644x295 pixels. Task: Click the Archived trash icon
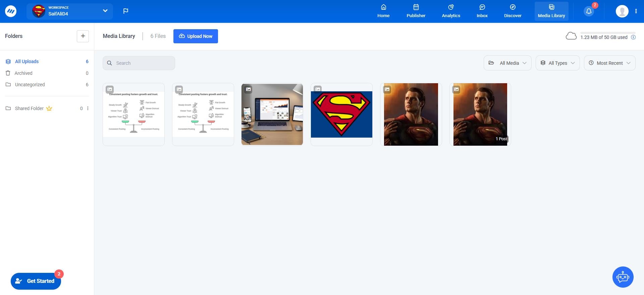tap(8, 73)
